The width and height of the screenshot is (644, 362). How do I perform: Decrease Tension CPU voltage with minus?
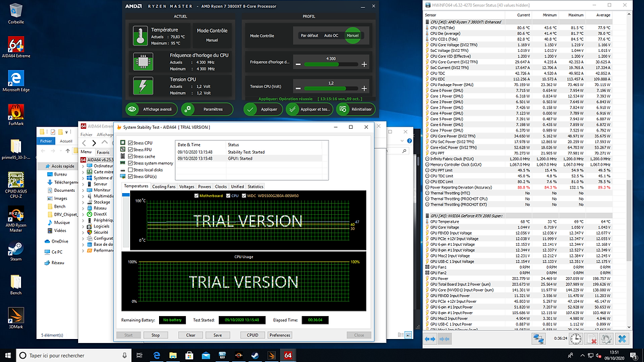pos(298,88)
